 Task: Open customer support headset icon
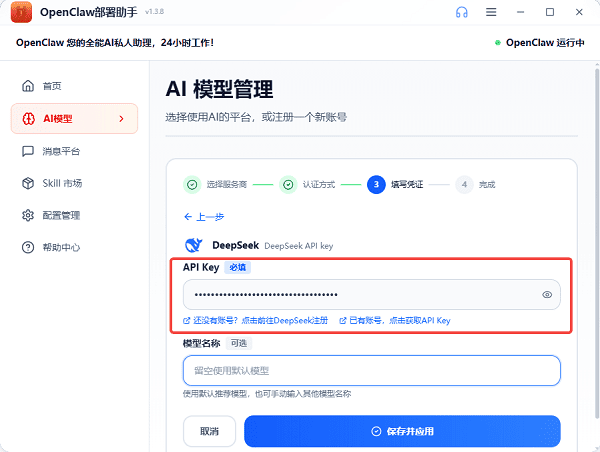(x=462, y=12)
